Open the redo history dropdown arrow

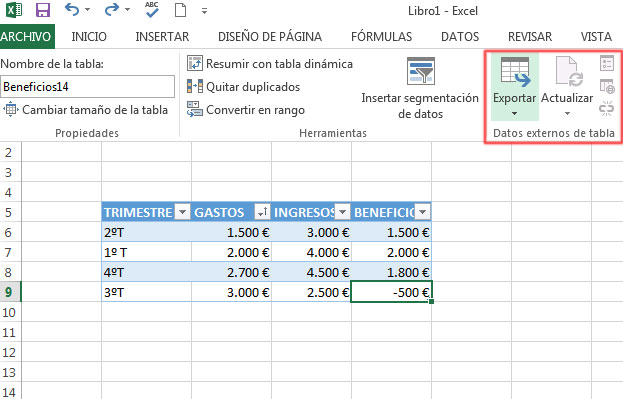[x=127, y=10]
